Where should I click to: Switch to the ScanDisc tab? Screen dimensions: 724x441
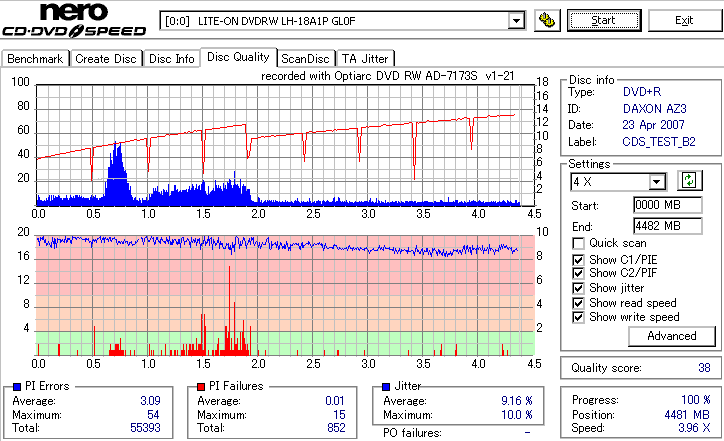pyautogui.click(x=305, y=59)
